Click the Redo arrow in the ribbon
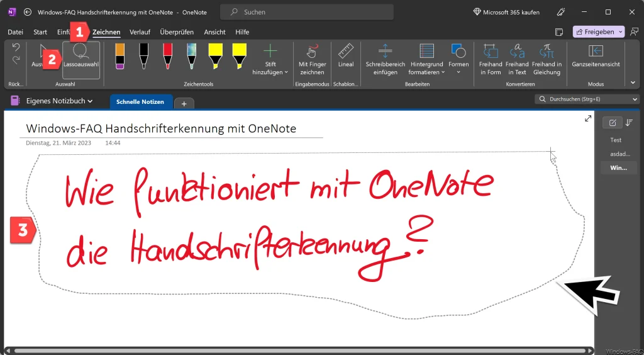The image size is (644, 355). (x=16, y=60)
